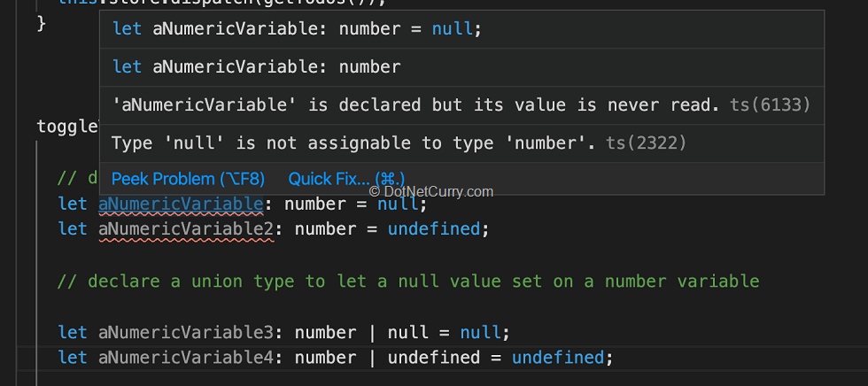
Task: Click the aNumericVariable4 identifier
Action: coord(186,358)
